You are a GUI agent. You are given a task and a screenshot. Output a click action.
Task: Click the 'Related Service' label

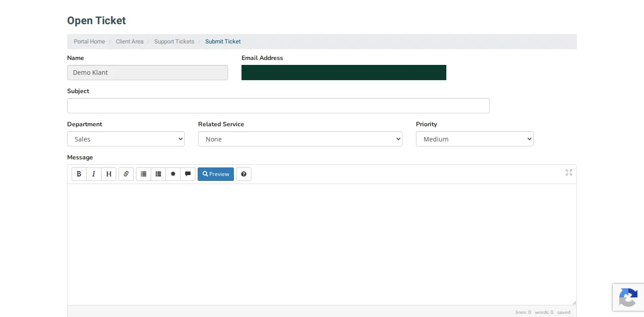point(221,124)
